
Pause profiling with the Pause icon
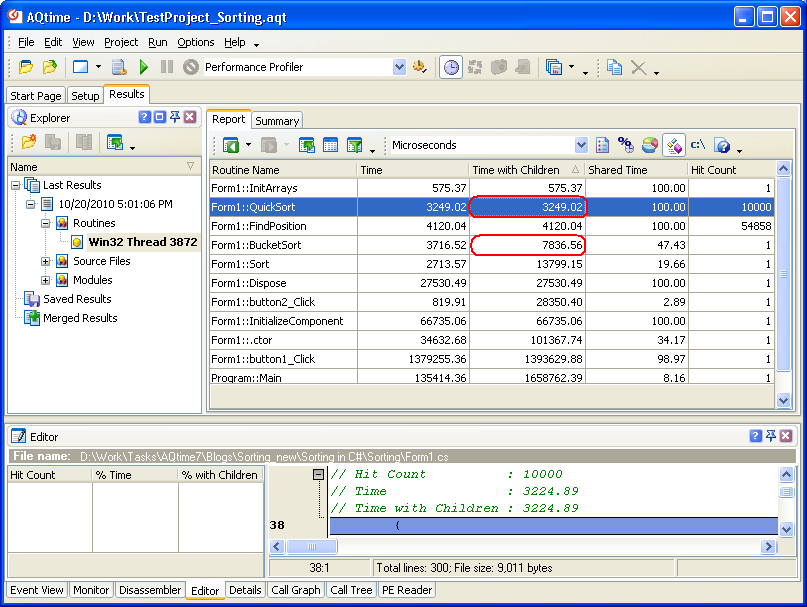click(x=167, y=67)
